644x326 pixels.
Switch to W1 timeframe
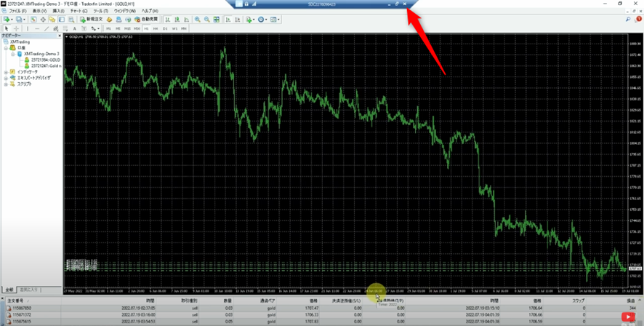tap(174, 28)
